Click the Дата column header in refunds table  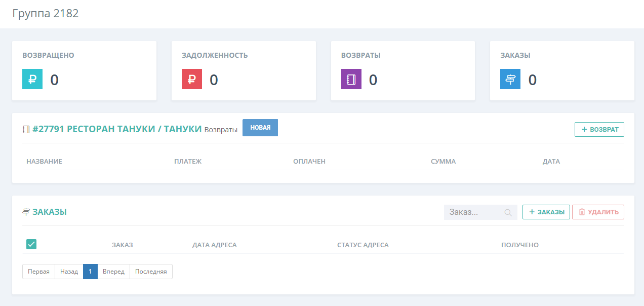[x=551, y=162]
